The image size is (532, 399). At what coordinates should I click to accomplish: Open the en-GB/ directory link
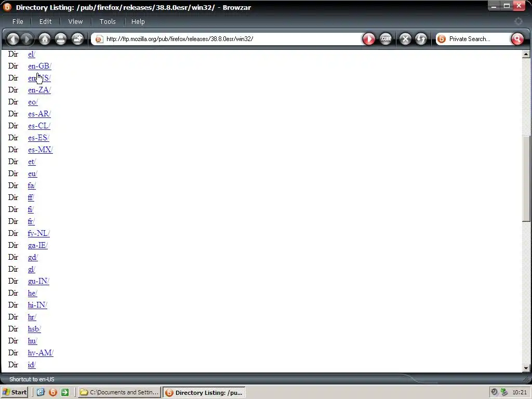[39, 66]
